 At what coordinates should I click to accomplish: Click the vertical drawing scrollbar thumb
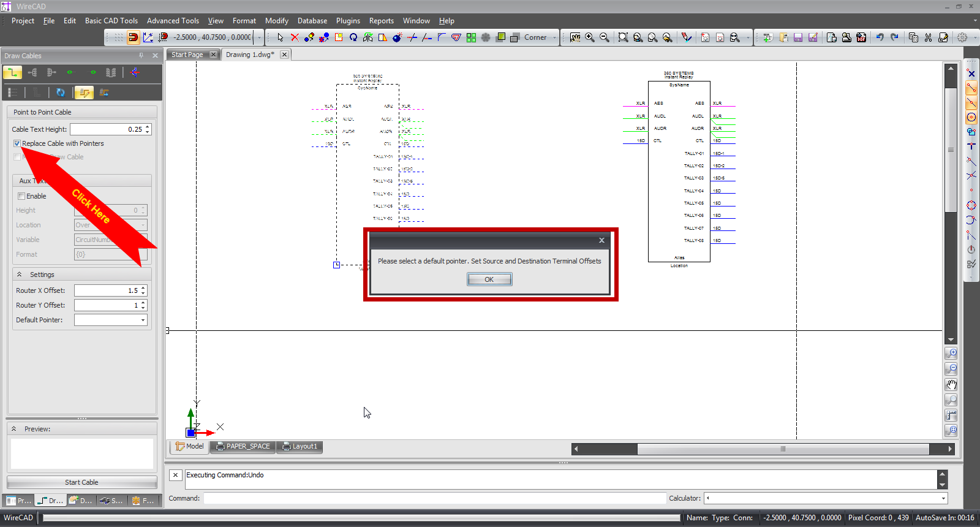[951, 150]
